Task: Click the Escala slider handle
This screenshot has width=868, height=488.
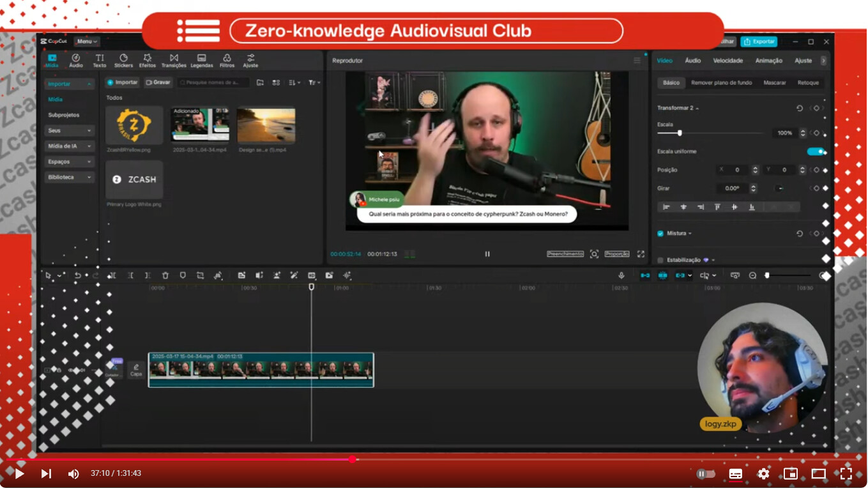Action: [680, 133]
